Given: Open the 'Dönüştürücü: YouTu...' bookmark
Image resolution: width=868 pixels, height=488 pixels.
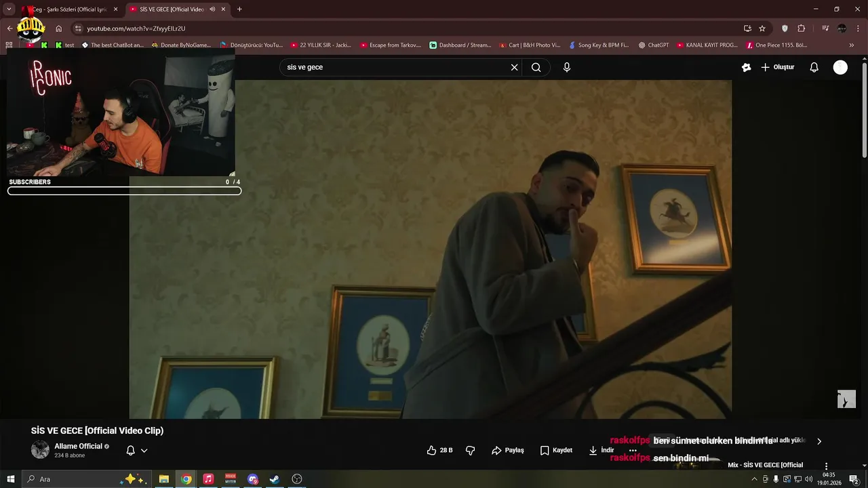Looking at the screenshot, I should [x=252, y=45].
